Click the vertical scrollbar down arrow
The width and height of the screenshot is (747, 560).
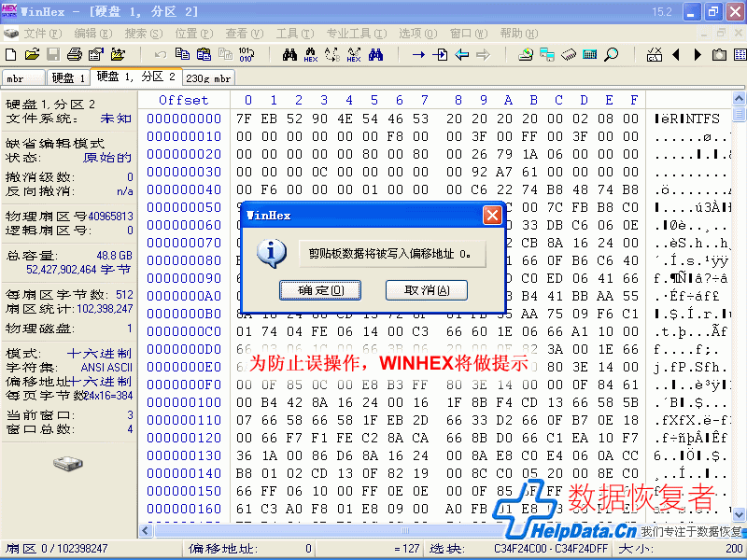click(739, 514)
